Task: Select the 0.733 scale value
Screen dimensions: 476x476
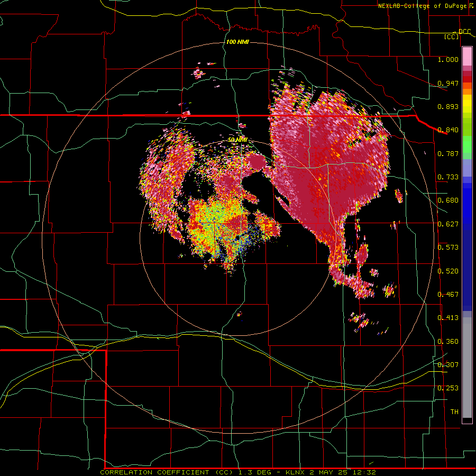Action: point(448,177)
